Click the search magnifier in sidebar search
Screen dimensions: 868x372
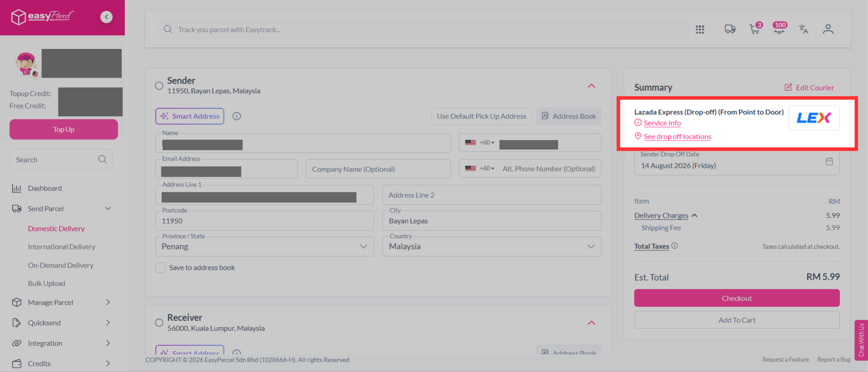point(103,159)
